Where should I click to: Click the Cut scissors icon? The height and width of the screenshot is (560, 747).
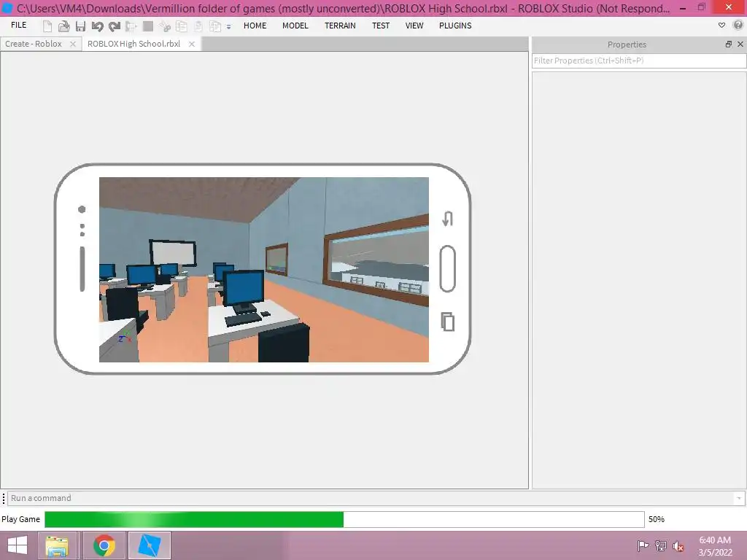165,26
